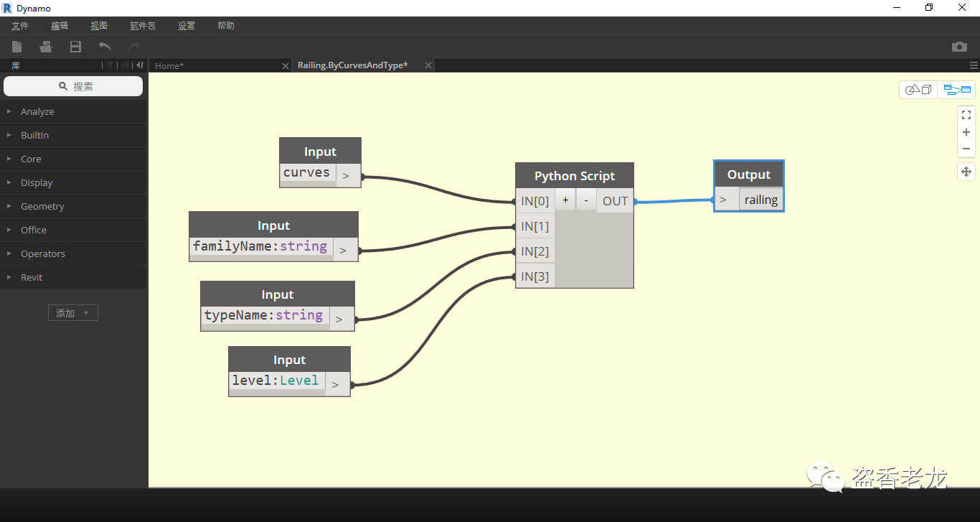Screen dimensions: 980x522
Task: Add an input port with the + button
Action: (565, 200)
